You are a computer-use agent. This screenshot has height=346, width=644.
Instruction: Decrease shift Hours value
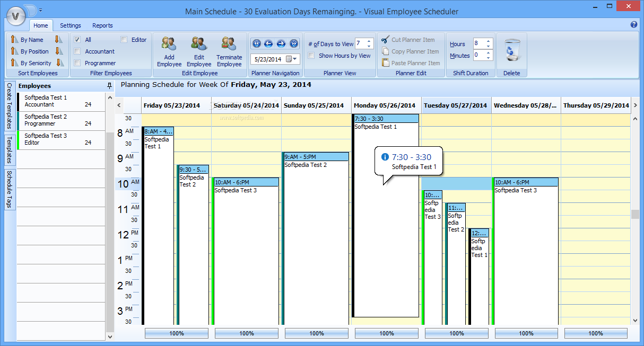point(489,46)
